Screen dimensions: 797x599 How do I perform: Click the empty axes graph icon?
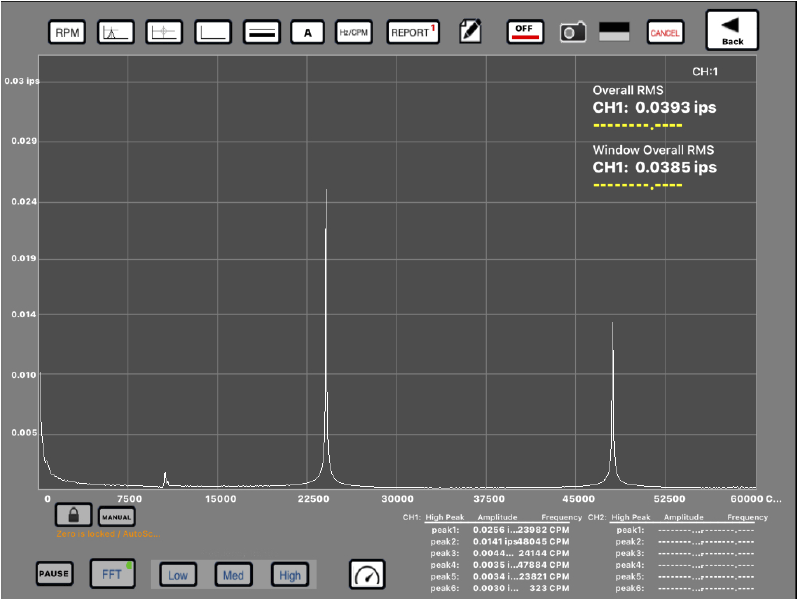tap(212, 32)
